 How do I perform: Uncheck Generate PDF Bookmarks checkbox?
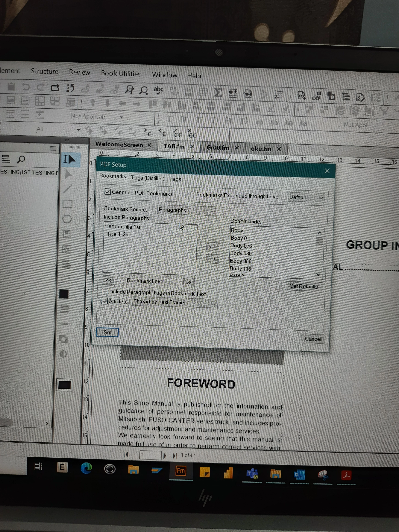[x=107, y=192]
